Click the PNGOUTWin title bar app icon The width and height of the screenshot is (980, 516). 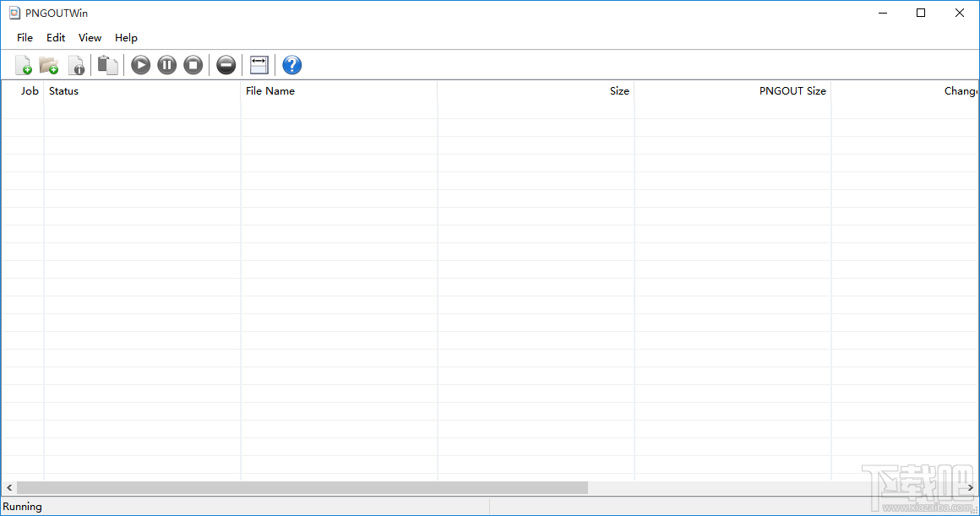(14, 14)
